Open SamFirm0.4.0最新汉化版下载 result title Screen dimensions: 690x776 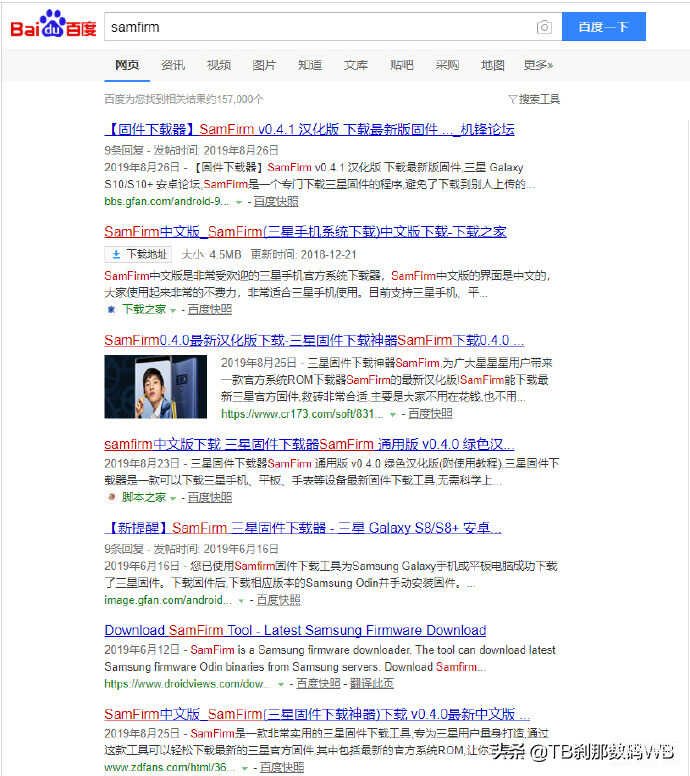[314, 340]
